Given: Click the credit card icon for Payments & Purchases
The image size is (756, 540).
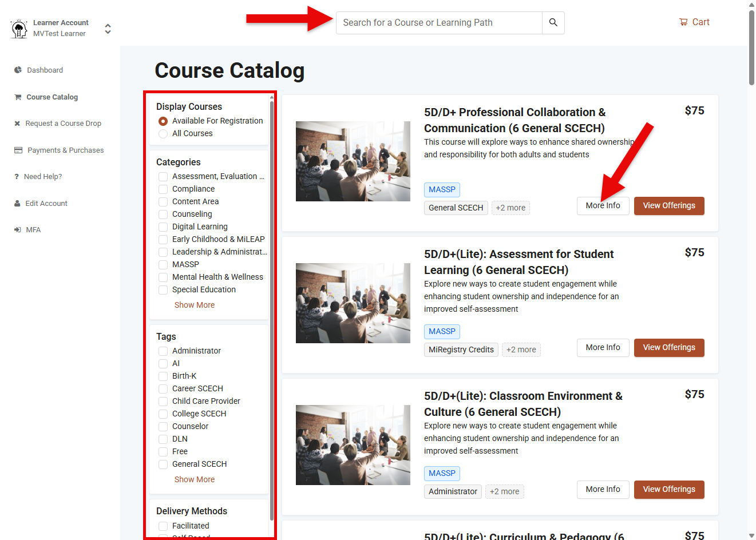Looking at the screenshot, I should click(18, 150).
